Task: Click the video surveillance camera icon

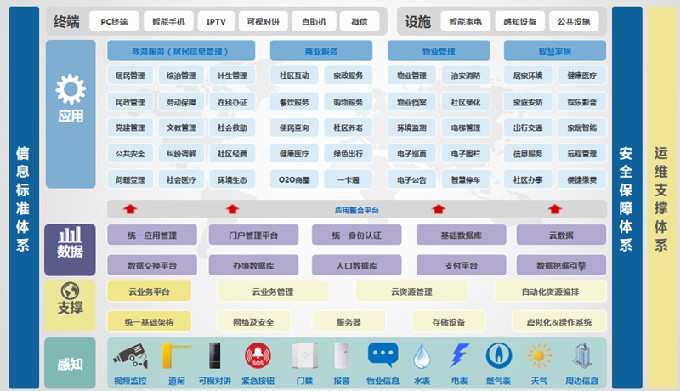Action: tap(130, 355)
